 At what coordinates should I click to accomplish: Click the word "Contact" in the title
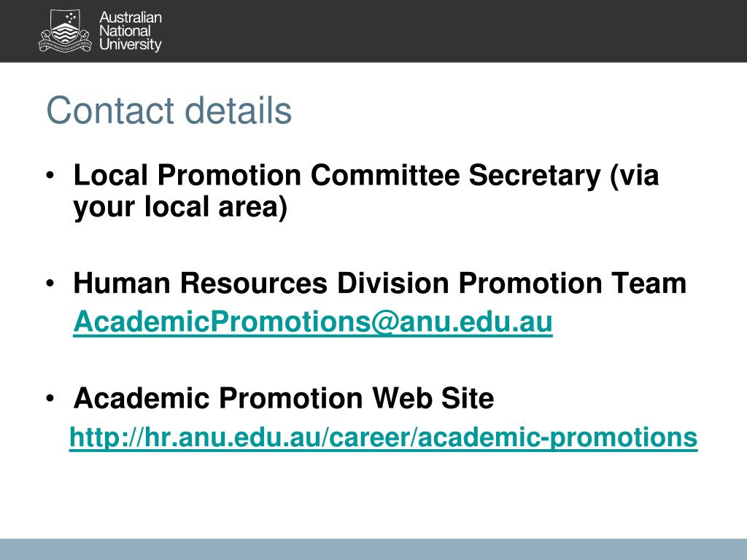click(110, 111)
